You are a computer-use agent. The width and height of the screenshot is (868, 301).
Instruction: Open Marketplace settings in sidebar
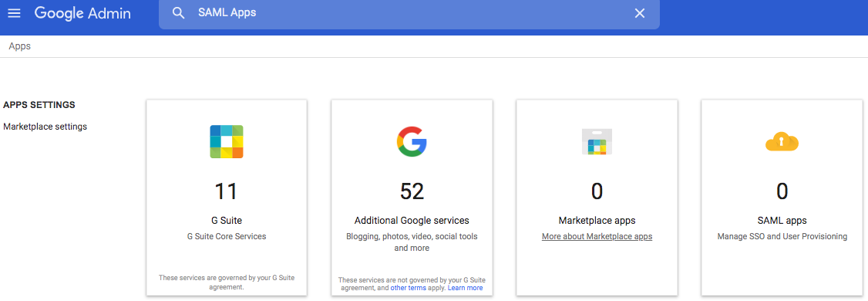point(45,127)
